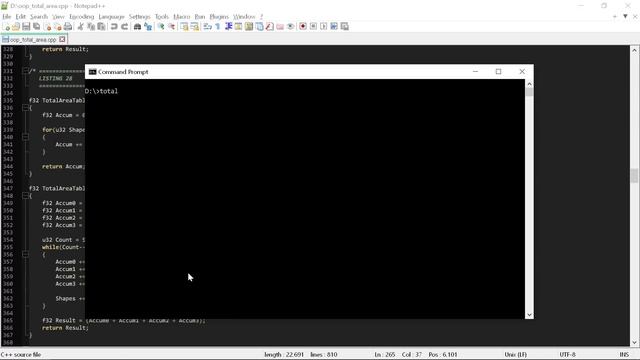Open the Document List panel icon
Viewport: 640px width, 360px height.
(259, 27)
